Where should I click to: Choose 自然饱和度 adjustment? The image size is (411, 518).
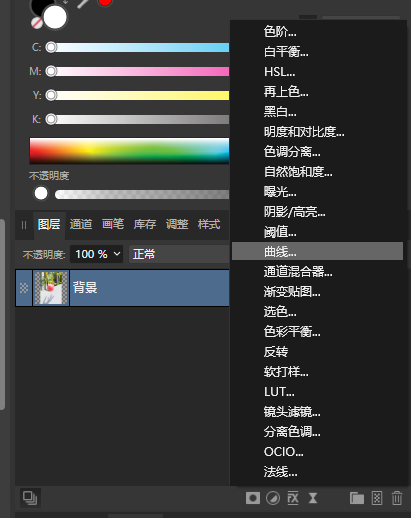coord(318,172)
